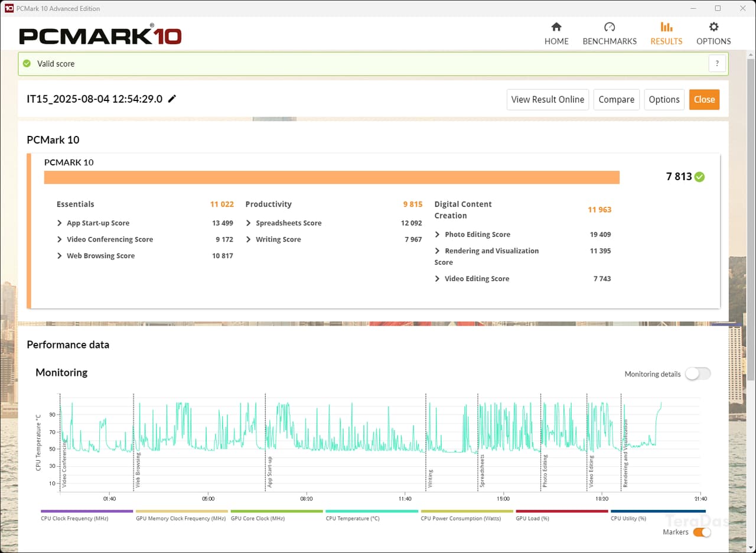
Task: Click the Spreadsheets chart marker
Action: (x=483, y=471)
